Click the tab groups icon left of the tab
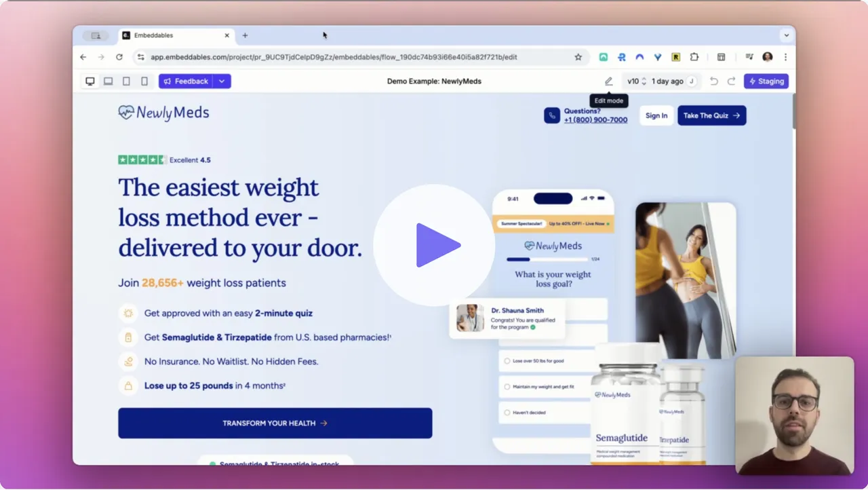Screen dimensions: 868x490 pyautogui.click(x=96, y=35)
